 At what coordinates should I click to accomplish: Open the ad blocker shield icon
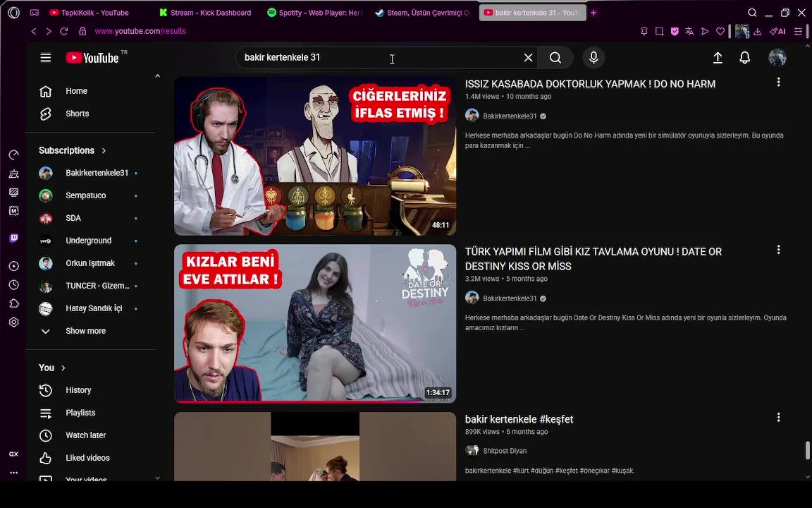675,32
